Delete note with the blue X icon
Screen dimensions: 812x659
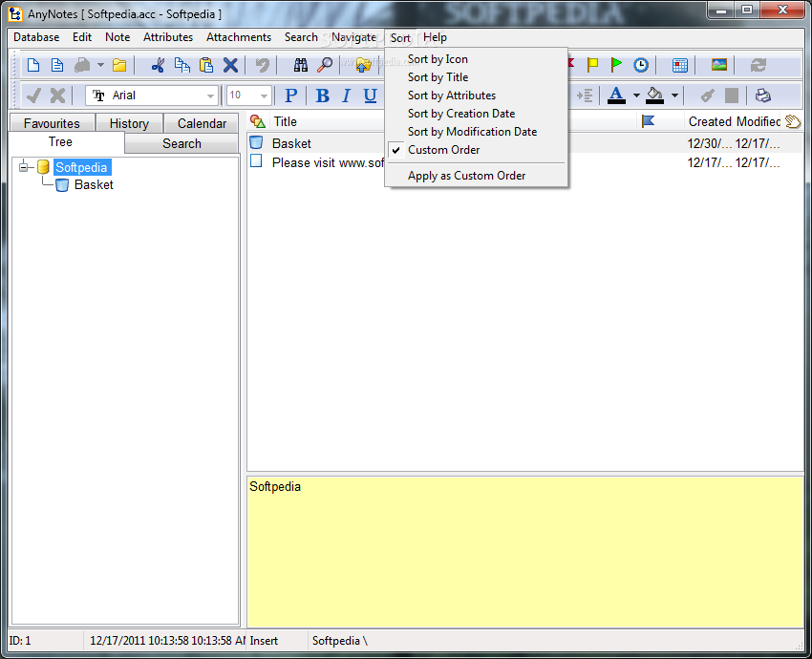tap(230, 65)
